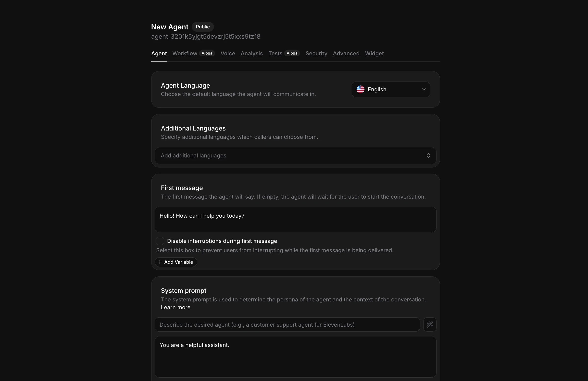588x381 pixels.
Task: Click the plus icon on Add Variable
Action: pyautogui.click(x=160, y=262)
